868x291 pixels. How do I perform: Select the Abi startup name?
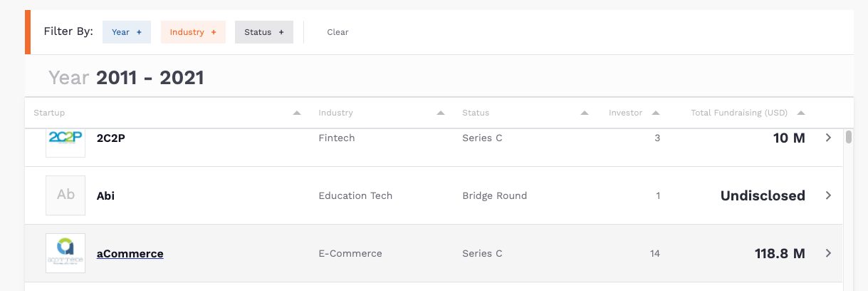pos(105,195)
